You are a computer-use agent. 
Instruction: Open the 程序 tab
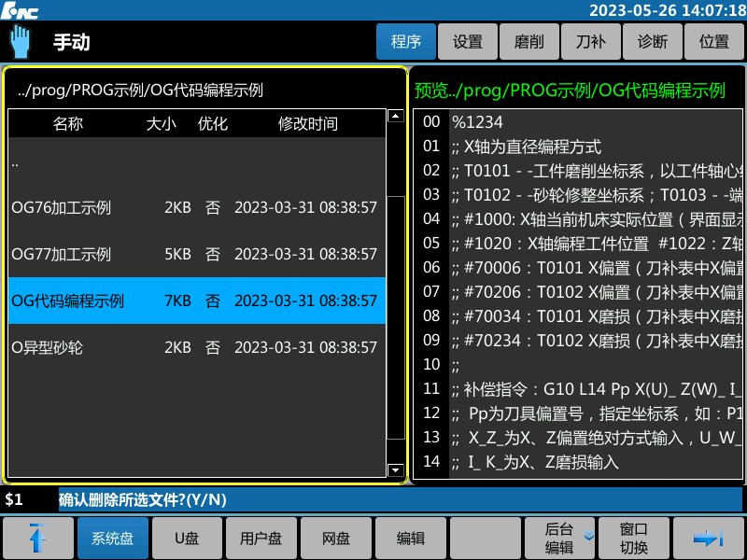coord(406,42)
